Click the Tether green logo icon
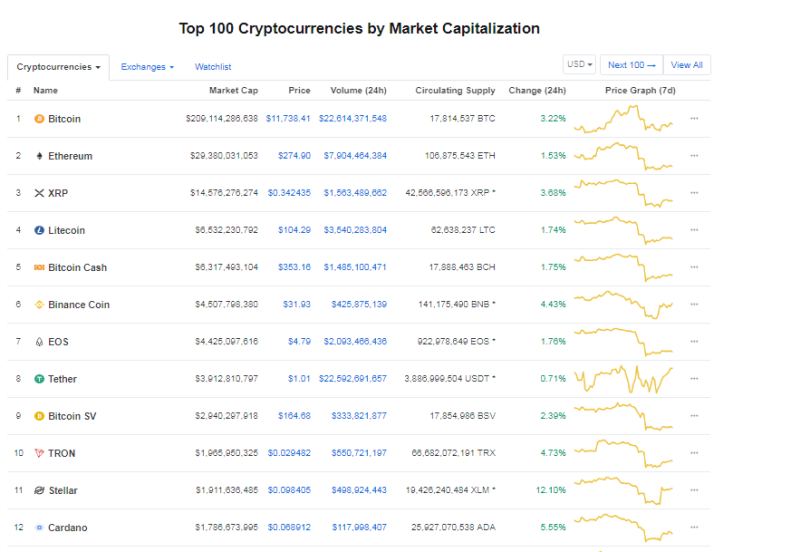 point(39,379)
